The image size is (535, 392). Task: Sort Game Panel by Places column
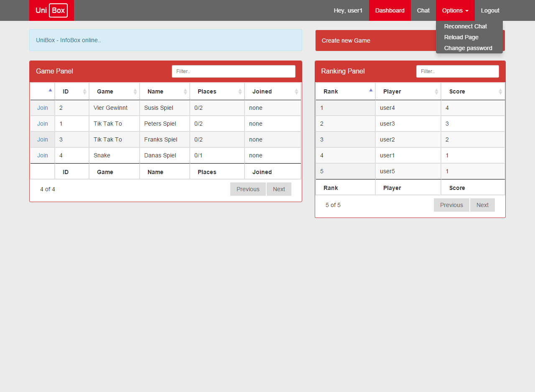[217, 91]
